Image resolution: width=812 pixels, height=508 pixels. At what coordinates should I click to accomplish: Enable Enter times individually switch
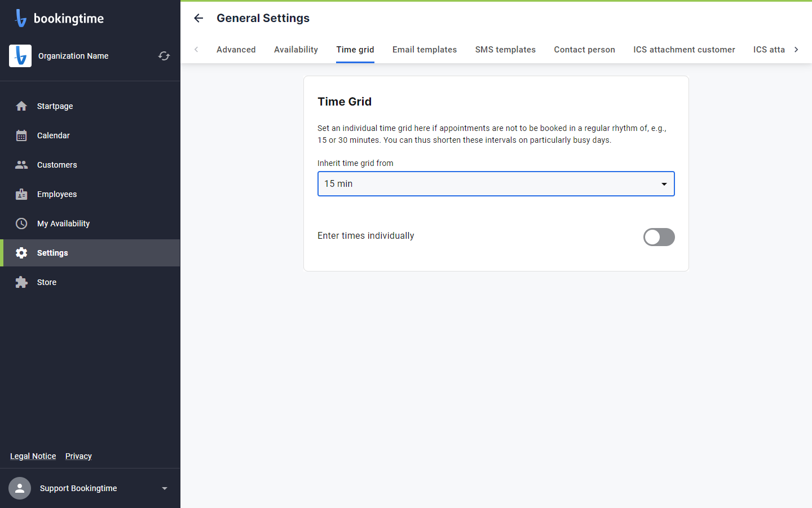(x=659, y=237)
